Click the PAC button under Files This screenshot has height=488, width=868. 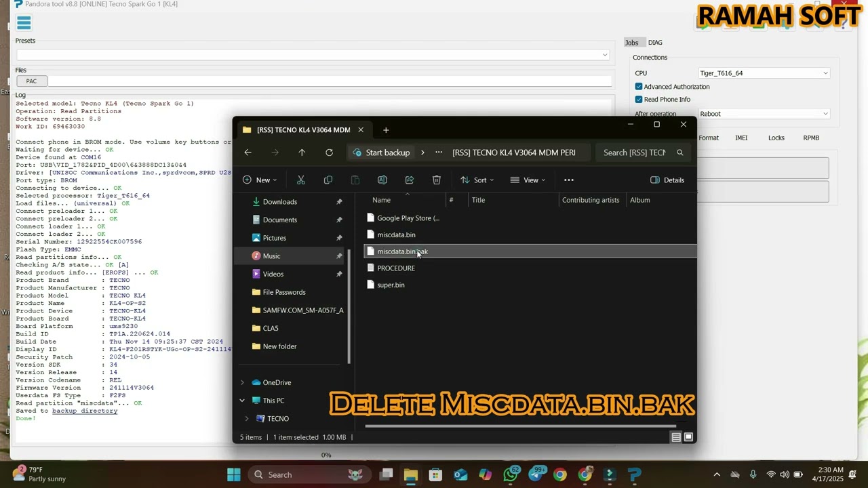point(31,81)
